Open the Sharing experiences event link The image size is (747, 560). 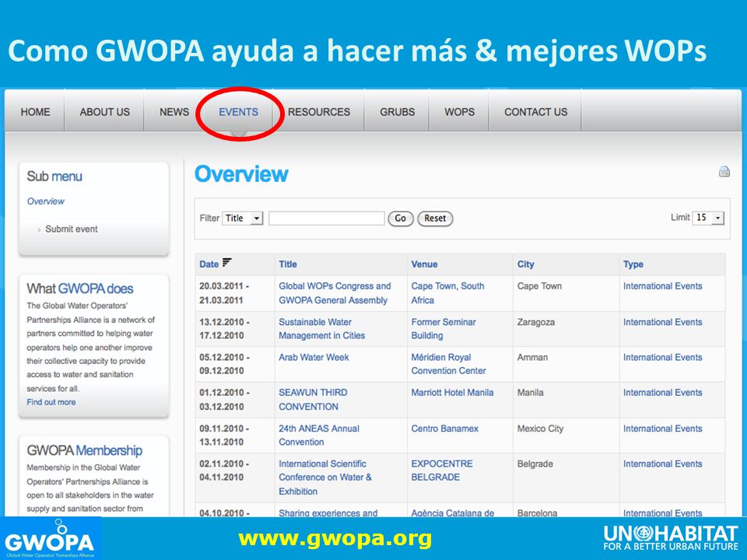coord(328,513)
